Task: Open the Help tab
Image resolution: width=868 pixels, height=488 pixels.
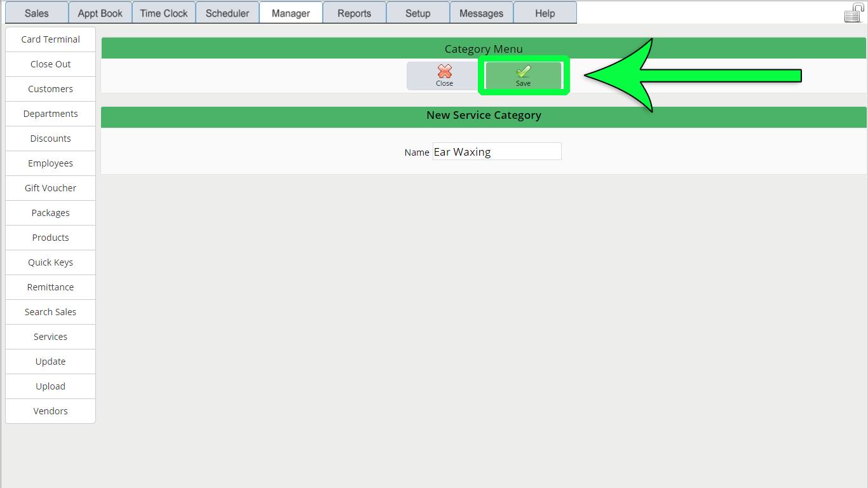Action: 545,13
